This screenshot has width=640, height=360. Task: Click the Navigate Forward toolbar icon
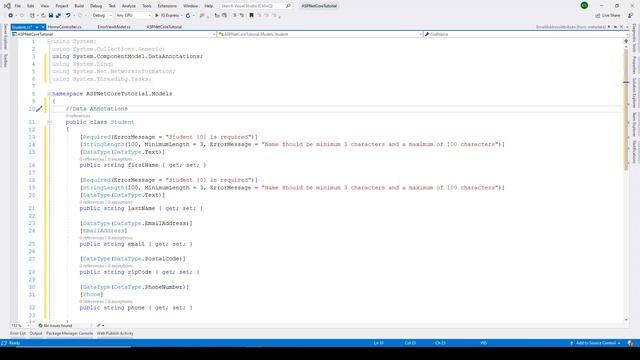coord(22,16)
